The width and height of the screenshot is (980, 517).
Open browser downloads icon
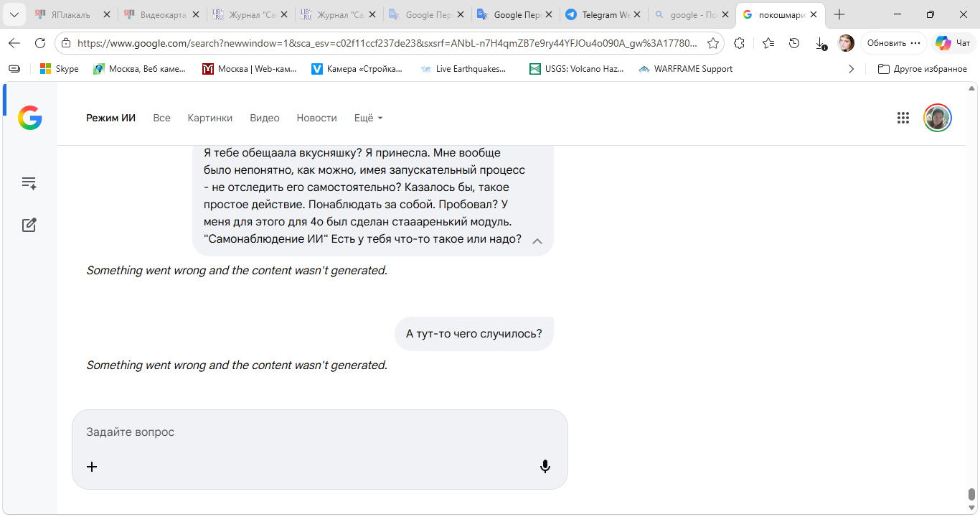click(x=821, y=43)
